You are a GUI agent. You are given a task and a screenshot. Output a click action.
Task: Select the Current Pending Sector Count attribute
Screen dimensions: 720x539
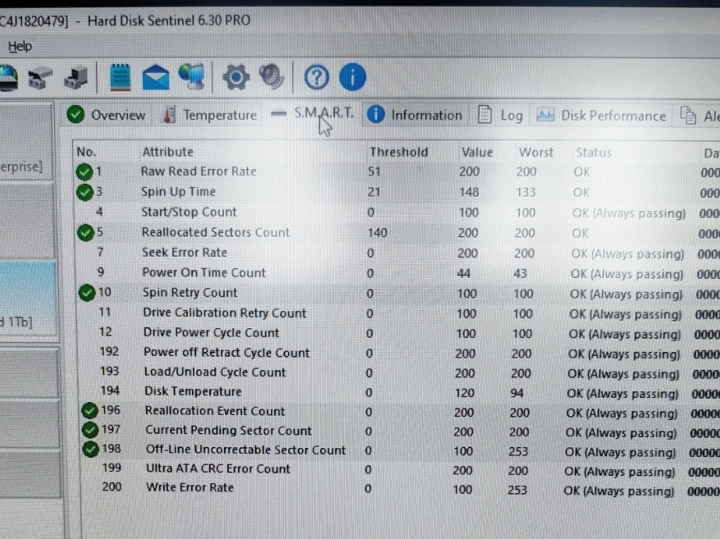(x=229, y=431)
